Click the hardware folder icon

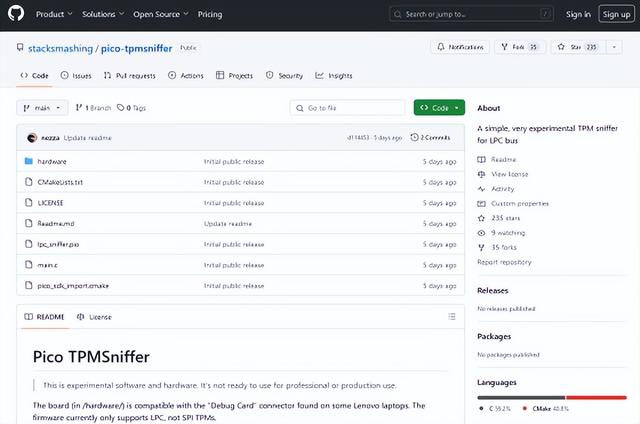(29, 161)
